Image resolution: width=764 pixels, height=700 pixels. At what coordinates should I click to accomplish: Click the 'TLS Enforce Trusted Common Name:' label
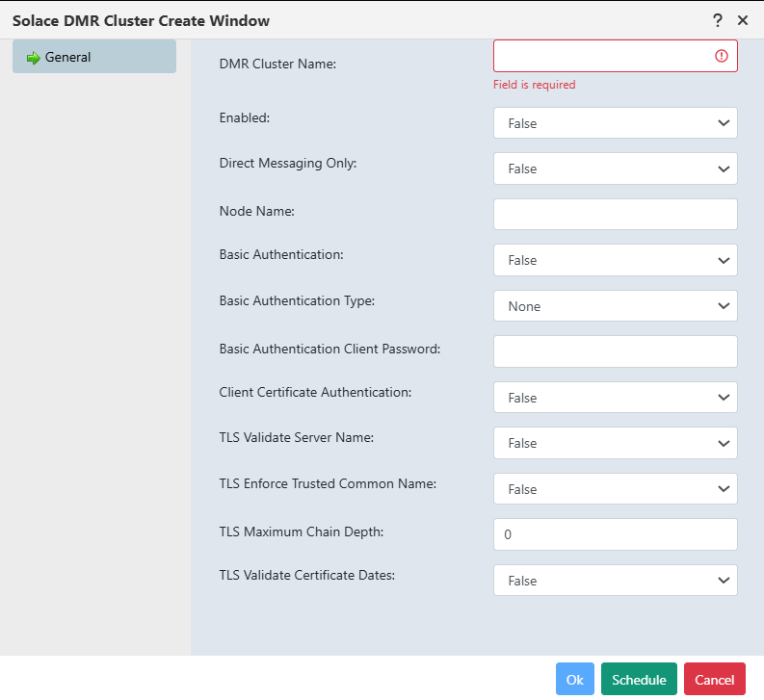328,483
